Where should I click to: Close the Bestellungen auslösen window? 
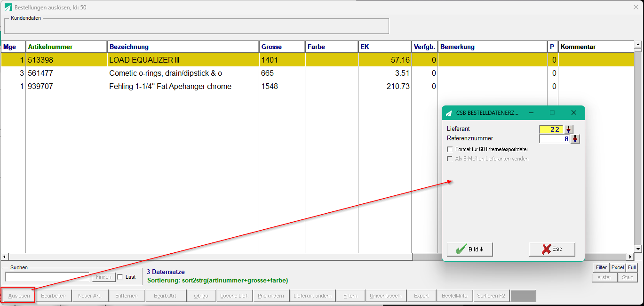tap(636, 7)
